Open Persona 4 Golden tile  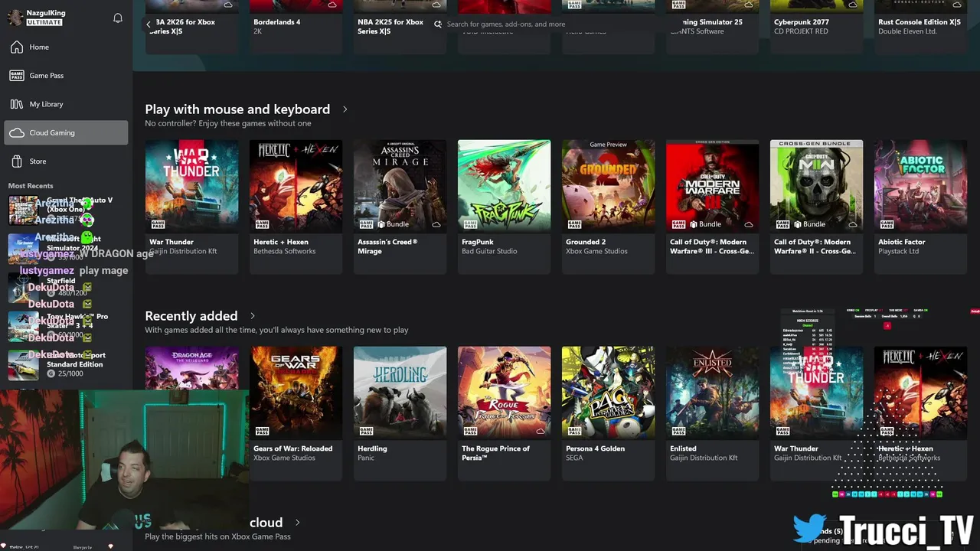[x=608, y=413]
